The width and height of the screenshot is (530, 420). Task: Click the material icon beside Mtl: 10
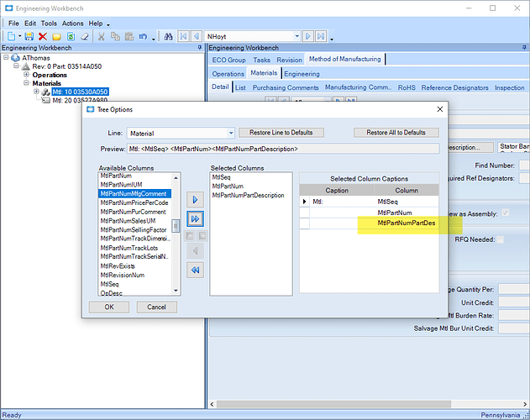pos(45,92)
